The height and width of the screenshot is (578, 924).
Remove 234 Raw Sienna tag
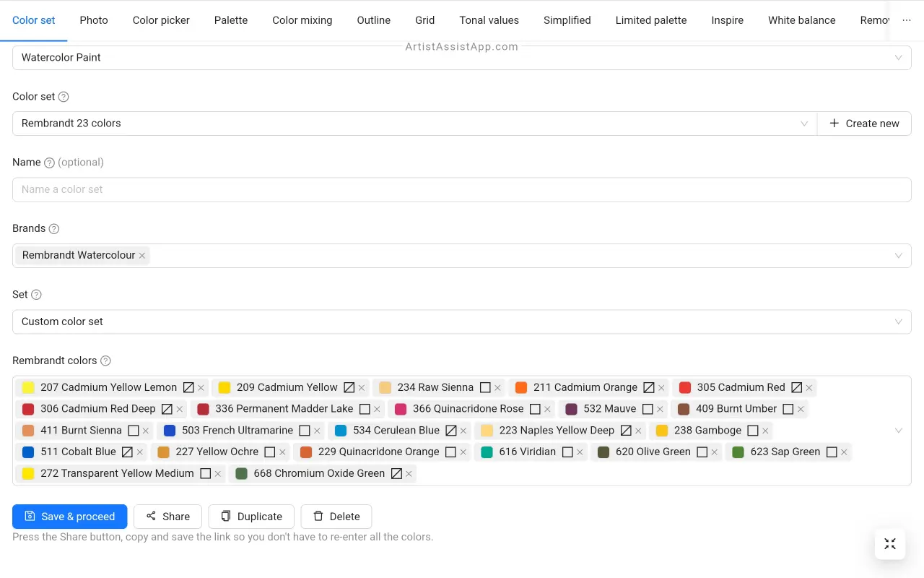[497, 388]
